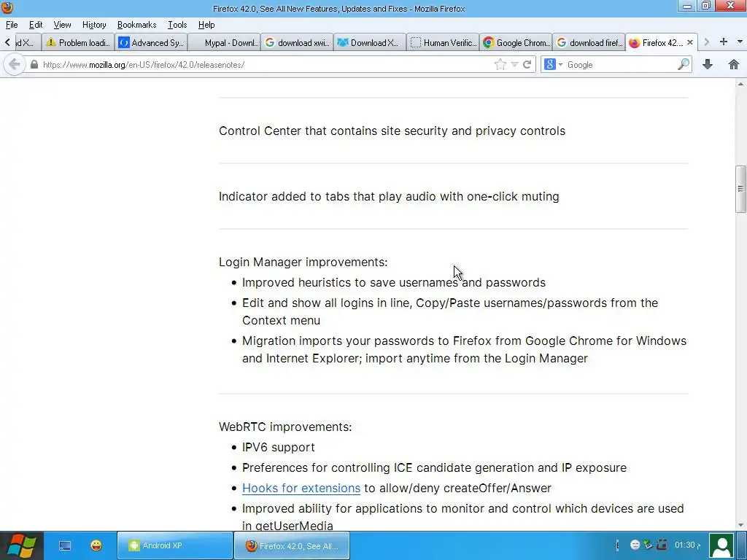Screen dimensions: 747x560
Task: Click the scrollbar down arrow
Action: (740, 525)
